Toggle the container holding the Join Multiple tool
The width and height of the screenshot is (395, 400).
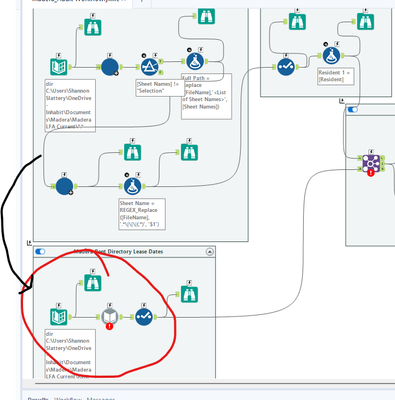pyautogui.click(x=353, y=109)
